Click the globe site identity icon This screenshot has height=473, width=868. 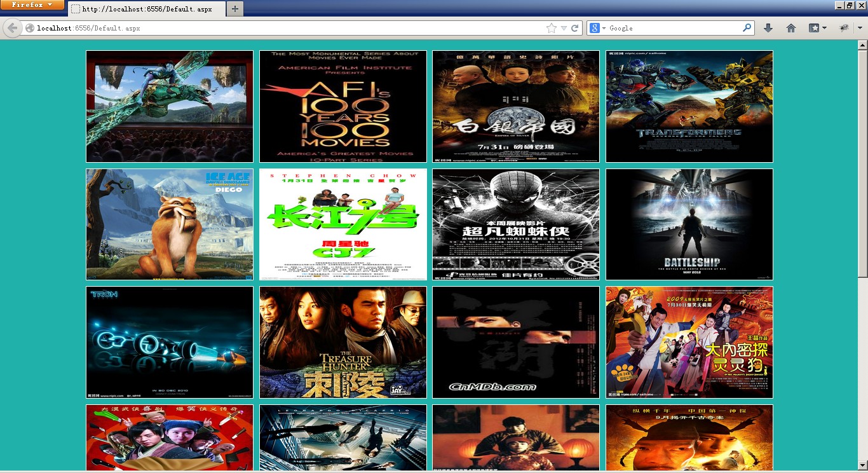29,28
